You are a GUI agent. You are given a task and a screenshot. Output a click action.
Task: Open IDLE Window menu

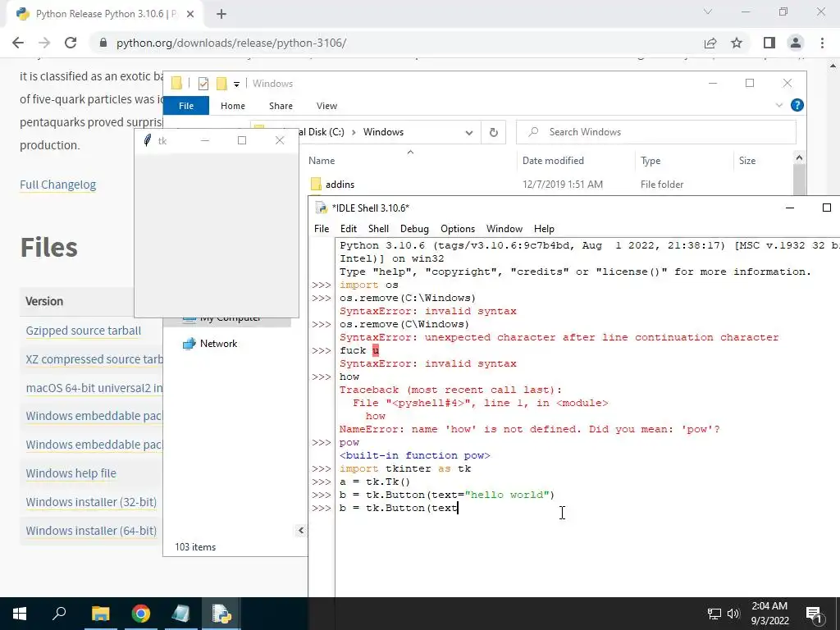point(504,229)
